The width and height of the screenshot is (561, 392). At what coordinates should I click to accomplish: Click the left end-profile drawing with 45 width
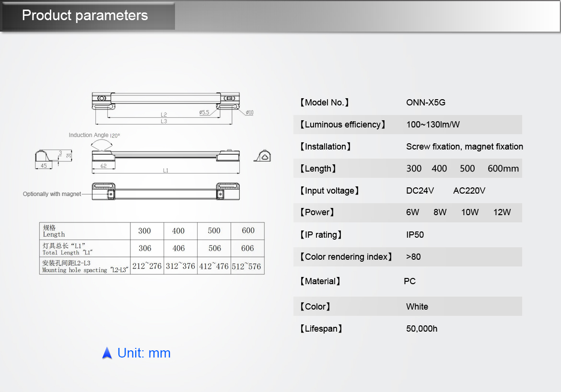click(47, 157)
